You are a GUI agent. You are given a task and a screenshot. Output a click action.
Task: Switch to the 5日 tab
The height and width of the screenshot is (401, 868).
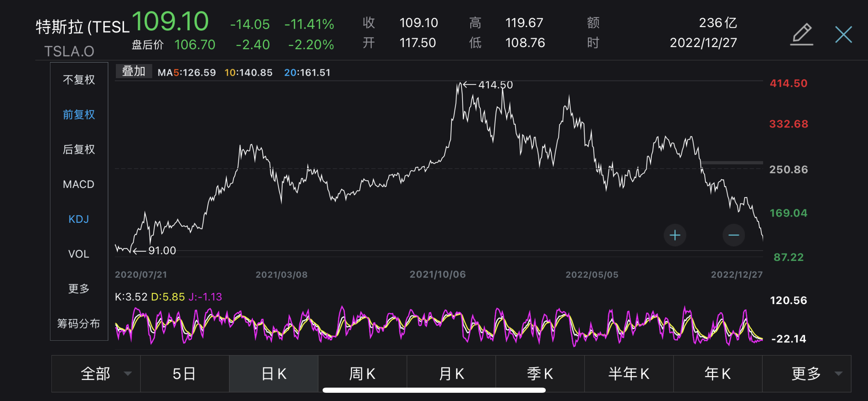pyautogui.click(x=185, y=374)
